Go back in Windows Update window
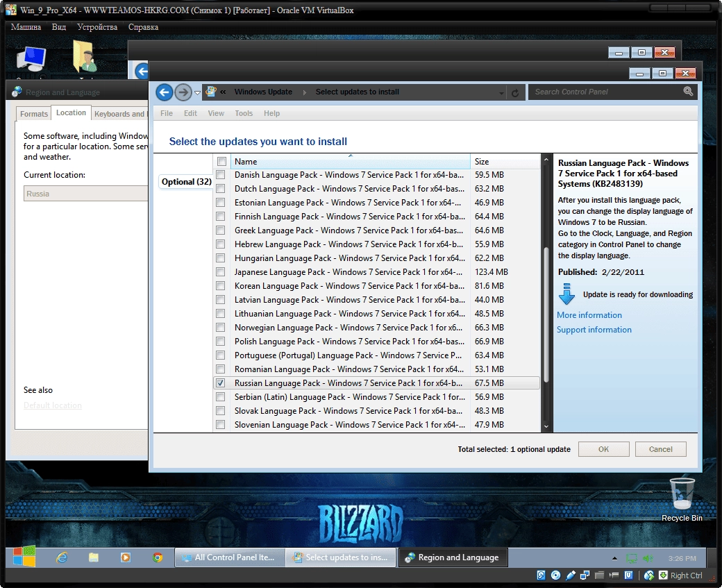The width and height of the screenshot is (722, 588). (165, 92)
